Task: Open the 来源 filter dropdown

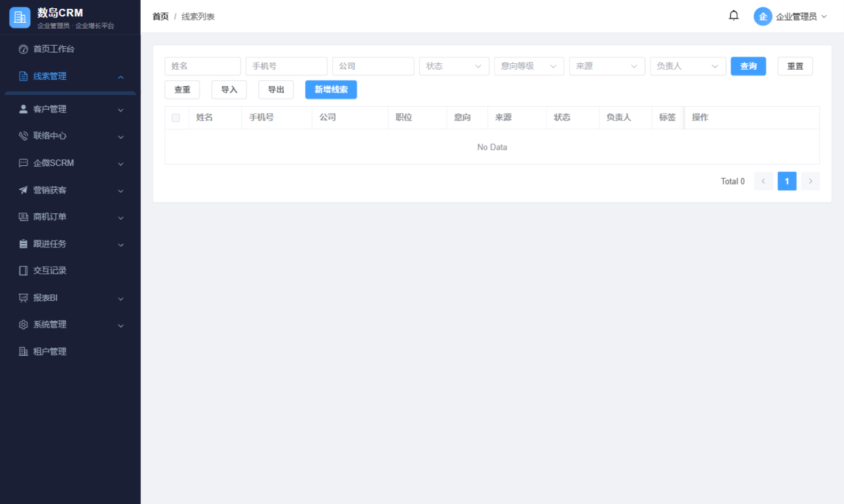Action: [x=607, y=66]
